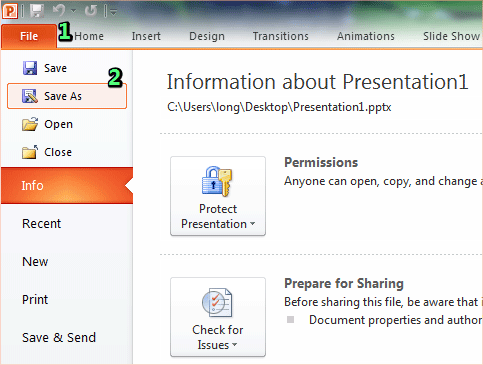Image resolution: width=483 pixels, height=365 pixels.
Task: Open the Print page
Action: point(35,299)
